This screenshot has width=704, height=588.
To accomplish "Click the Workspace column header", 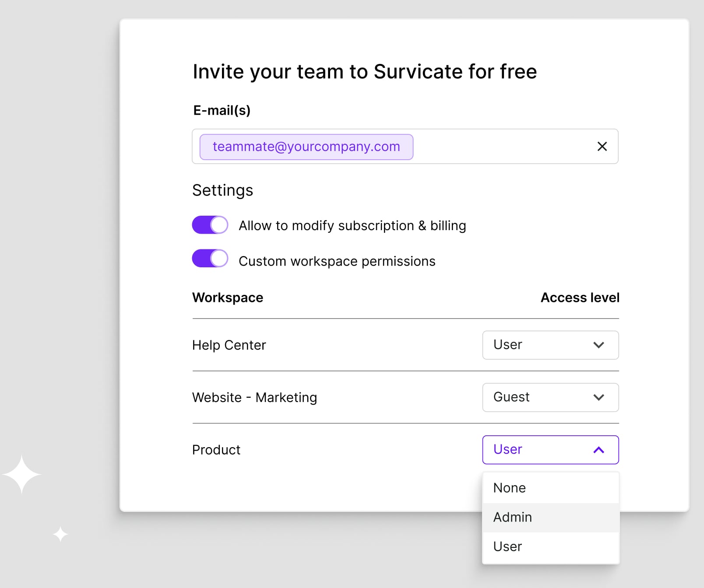I will (x=228, y=297).
